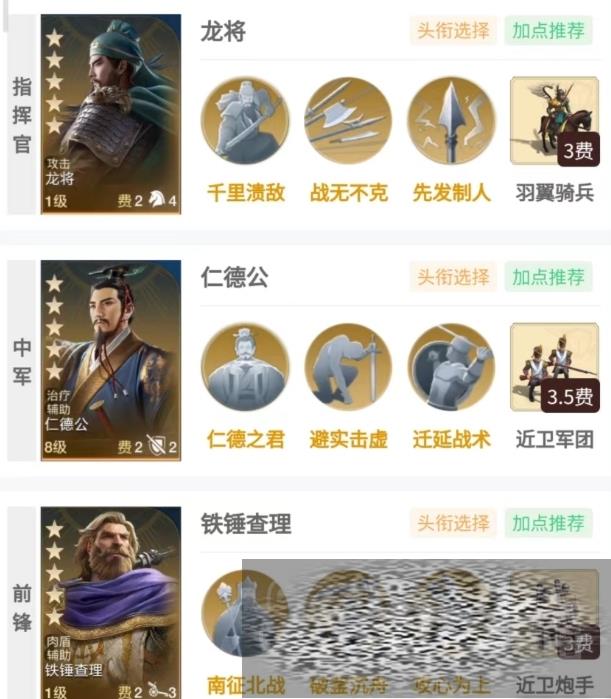Open 头衔选择 for 龙将
Screen dimensions: 611x699
point(453,31)
